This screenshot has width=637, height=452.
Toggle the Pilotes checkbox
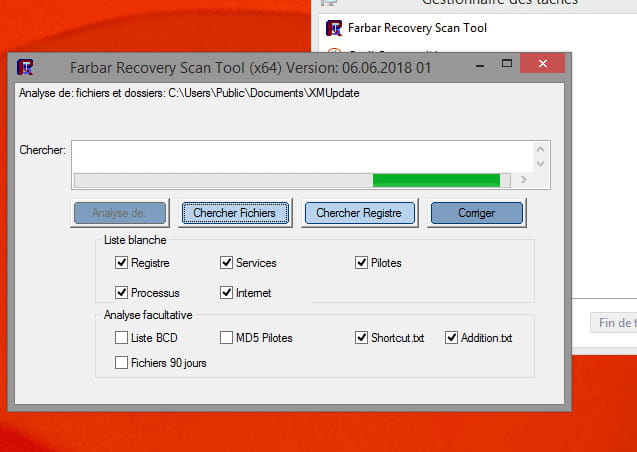click(361, 263)
